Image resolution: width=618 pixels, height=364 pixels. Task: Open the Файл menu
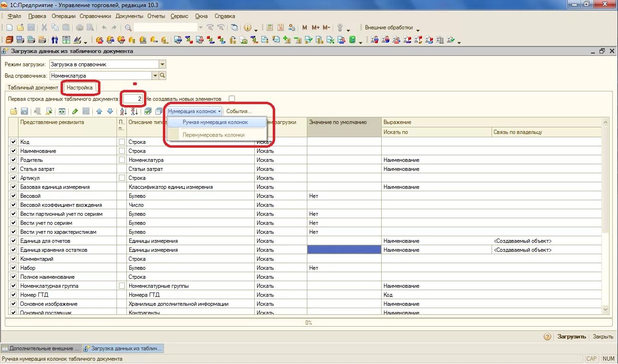point(14,16)
